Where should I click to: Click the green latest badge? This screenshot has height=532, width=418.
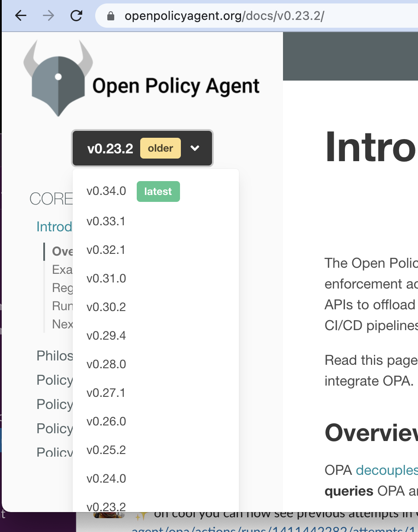[158, 191]
